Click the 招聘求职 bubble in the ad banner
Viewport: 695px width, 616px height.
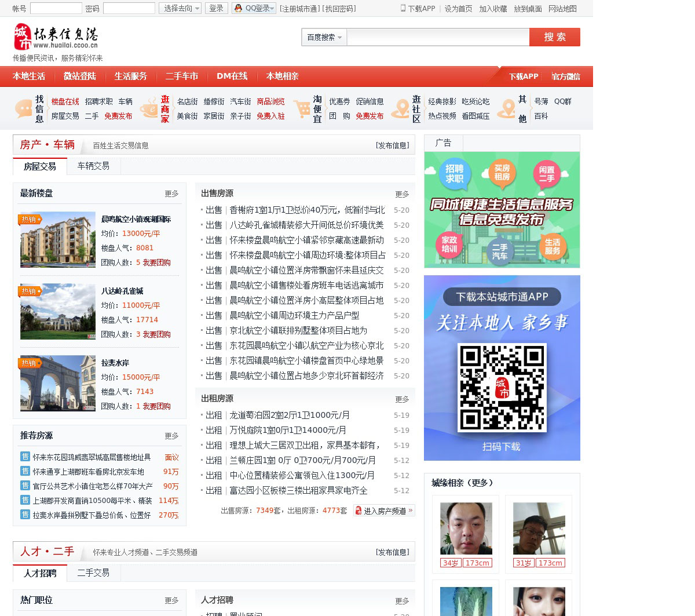tap(455, 173)
